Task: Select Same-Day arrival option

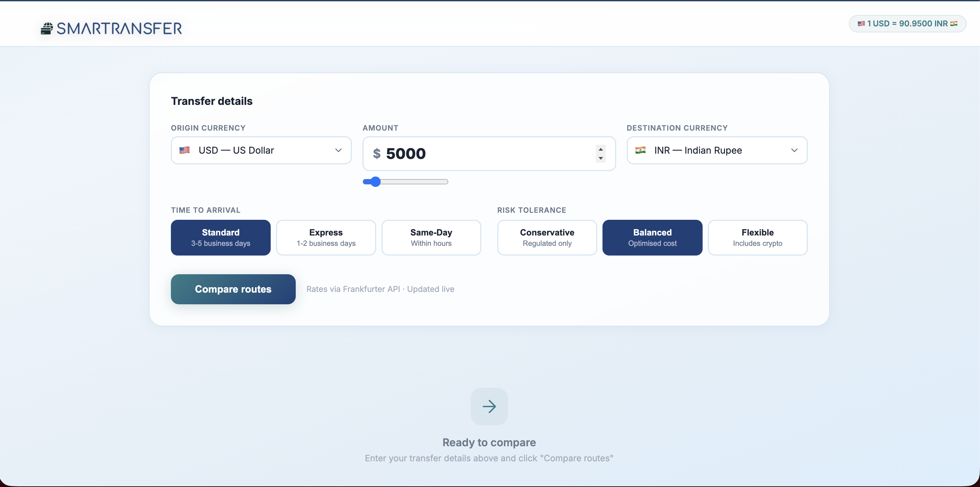Action: pos(431,237)
